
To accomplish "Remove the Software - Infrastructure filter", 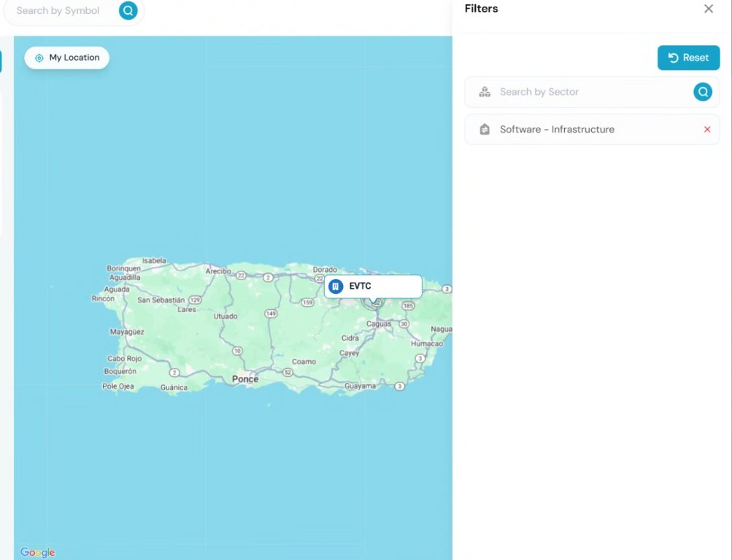I will point(706,129).
